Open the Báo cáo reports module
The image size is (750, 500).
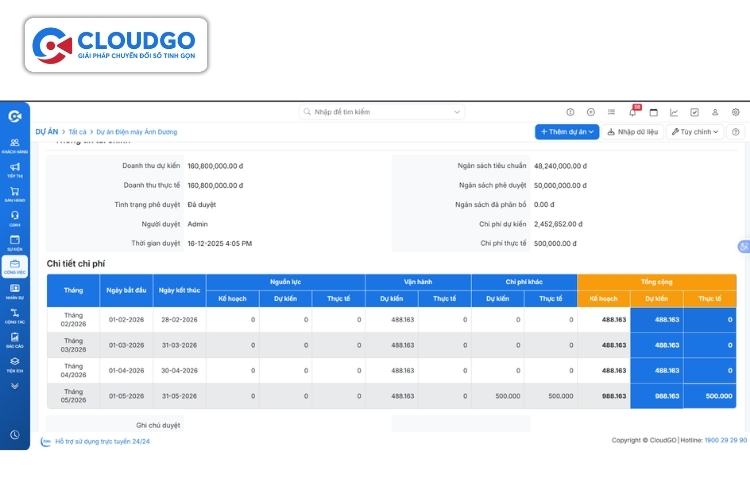[x=15, y=340]
